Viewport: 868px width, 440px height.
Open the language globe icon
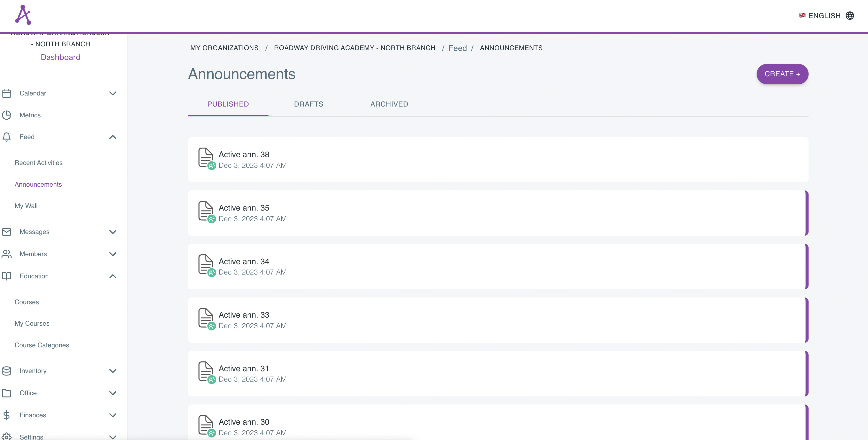pos(850,16)
